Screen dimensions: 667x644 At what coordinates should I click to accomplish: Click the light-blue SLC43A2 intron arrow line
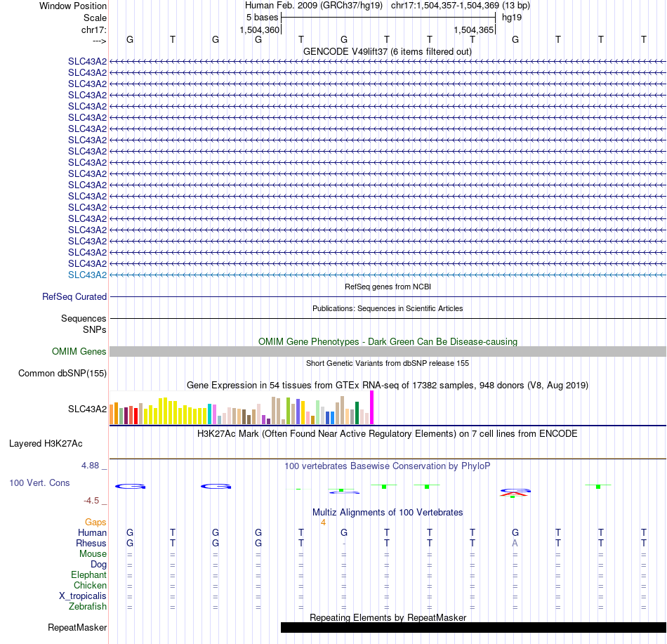(388, 275)
